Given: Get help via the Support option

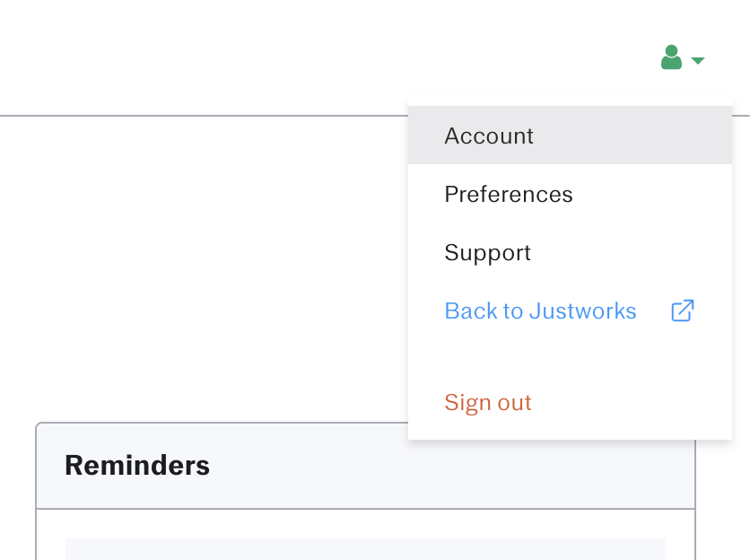Looking at the screenshot, I should tap(487, 252).
